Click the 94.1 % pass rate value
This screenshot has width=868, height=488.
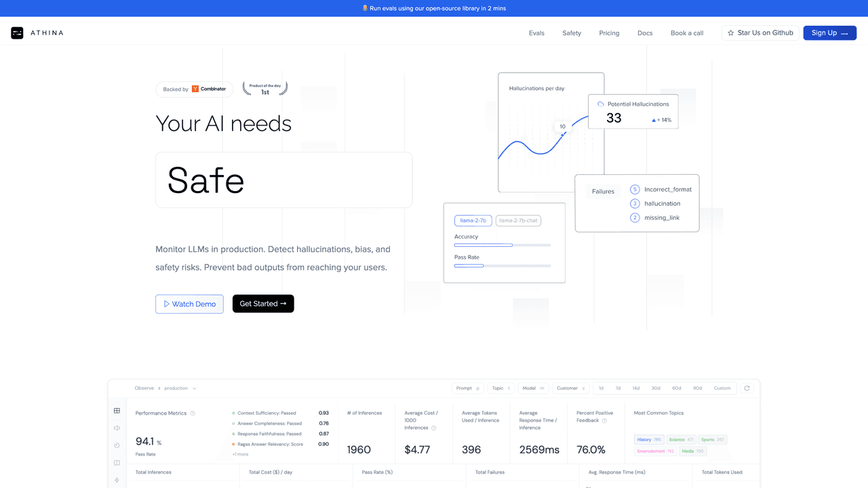coord(149,442)
